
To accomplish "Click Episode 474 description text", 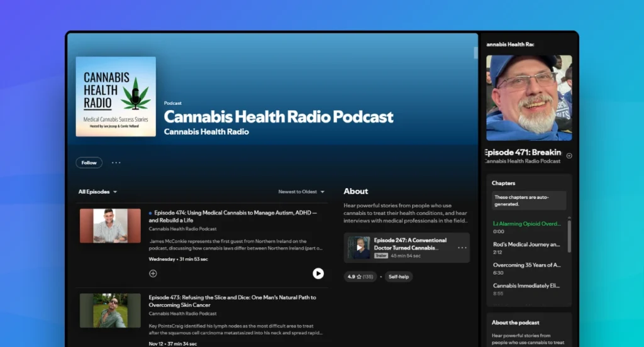I will click(x=236, y=245).
